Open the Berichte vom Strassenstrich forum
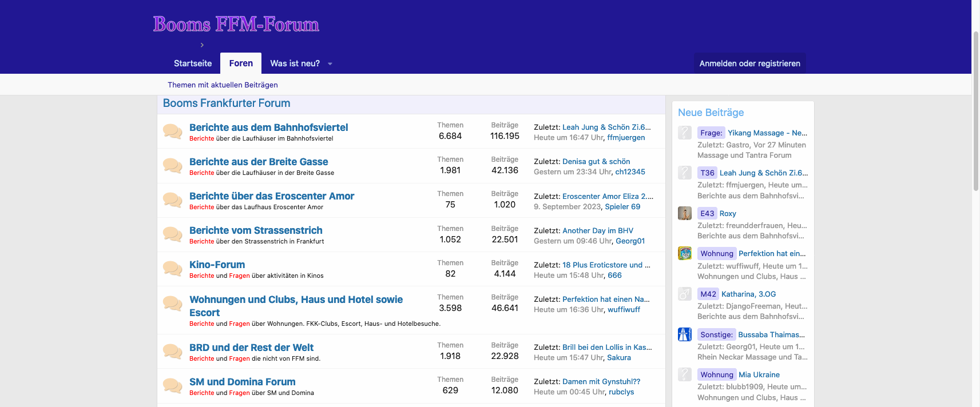The height and width of the screenshot is (407, 980). (256, 230)
